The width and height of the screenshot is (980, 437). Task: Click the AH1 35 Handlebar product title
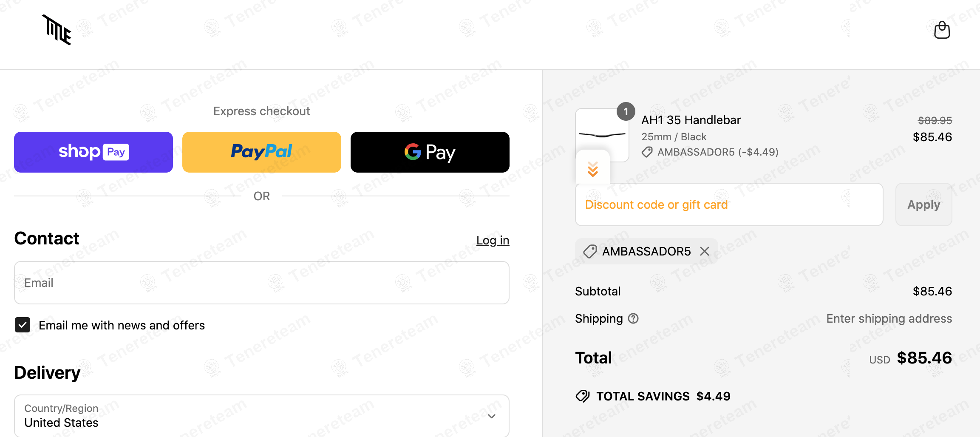[x=691, y=120]
